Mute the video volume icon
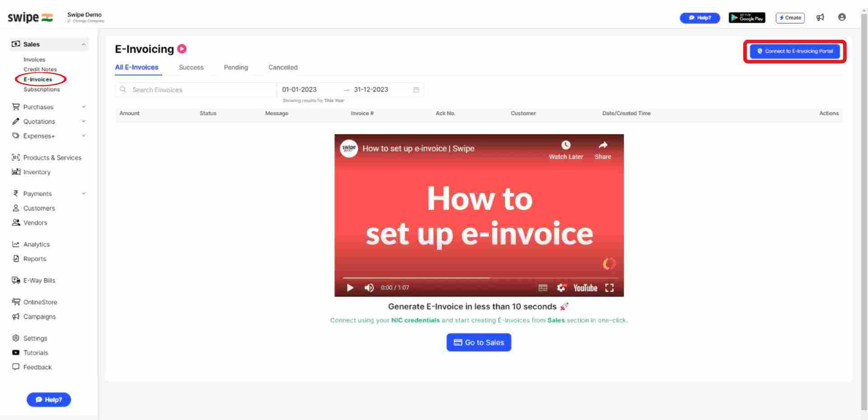This screenshot has height=420, width=868. (369, 288)
